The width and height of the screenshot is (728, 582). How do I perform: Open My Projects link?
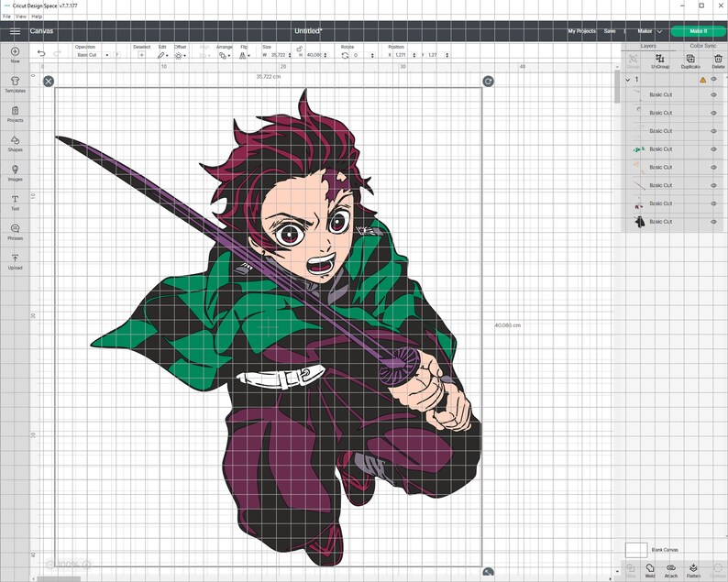[x=581, y=31]
